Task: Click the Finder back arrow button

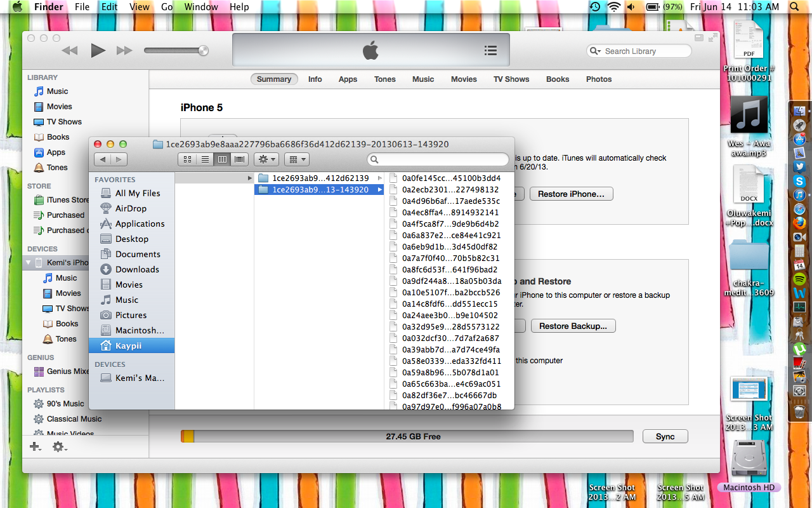Action: pyautogui.click(x=103, y=159)
